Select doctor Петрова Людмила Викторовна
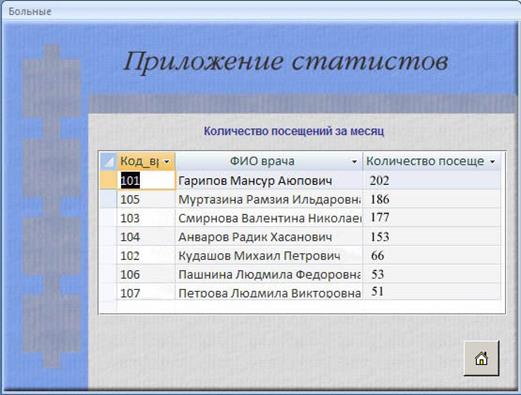The height and width of the screenshot is (395, 521). point(269,292)
